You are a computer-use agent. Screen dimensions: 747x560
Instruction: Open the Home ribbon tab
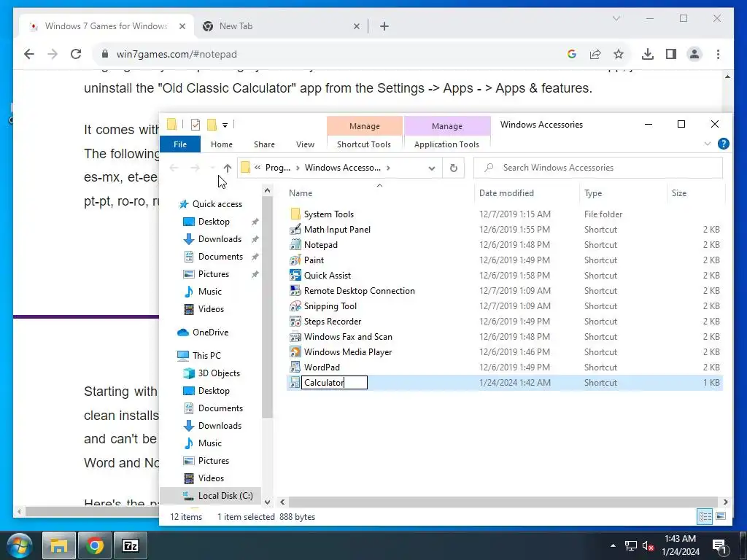point(222,144)
